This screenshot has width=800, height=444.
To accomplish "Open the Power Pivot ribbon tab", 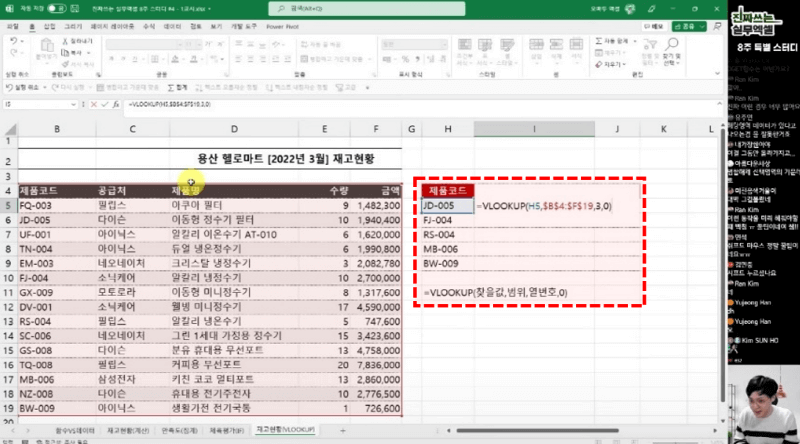I will 282,27.
